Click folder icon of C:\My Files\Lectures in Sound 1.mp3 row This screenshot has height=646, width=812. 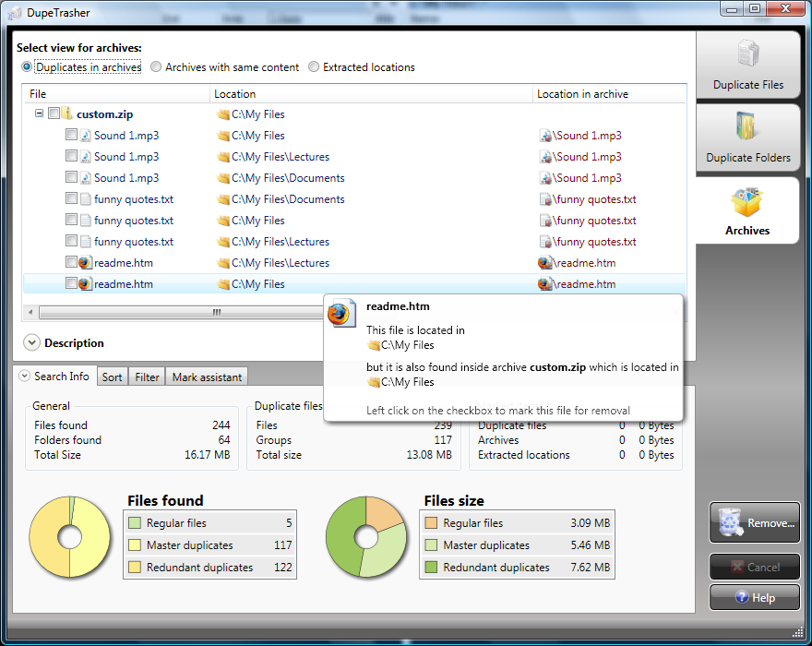tap(223, 157)
